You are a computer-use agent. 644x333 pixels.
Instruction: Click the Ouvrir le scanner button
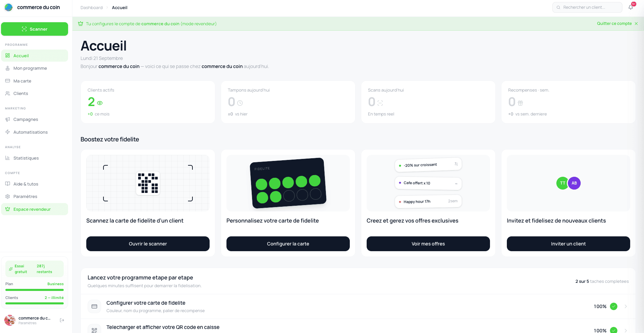pos(148,244)
